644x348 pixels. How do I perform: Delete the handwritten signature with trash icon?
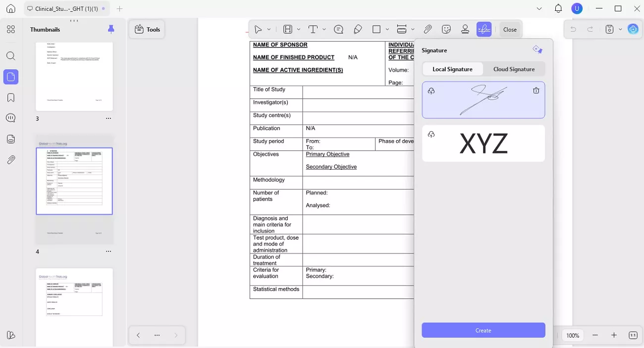[x=536, y=91]
